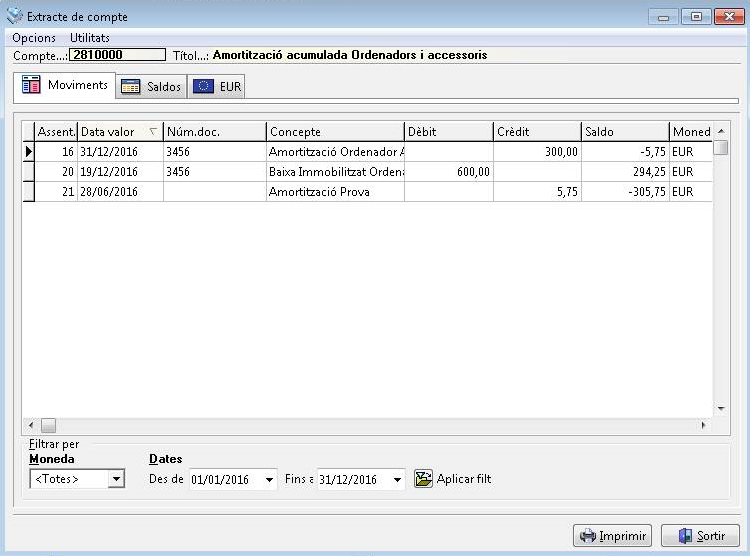Click concept Amortització Ordenador

(335, 152)
